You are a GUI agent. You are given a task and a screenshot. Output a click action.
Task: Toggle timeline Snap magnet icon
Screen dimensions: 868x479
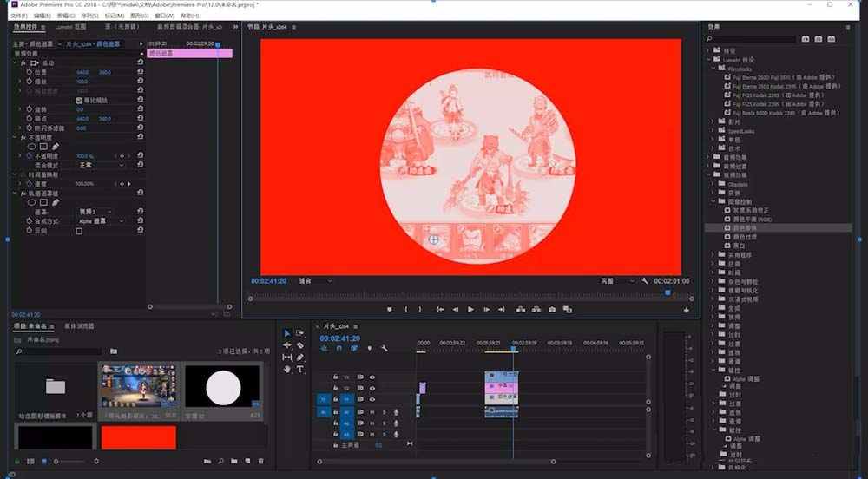click(339, 349)
